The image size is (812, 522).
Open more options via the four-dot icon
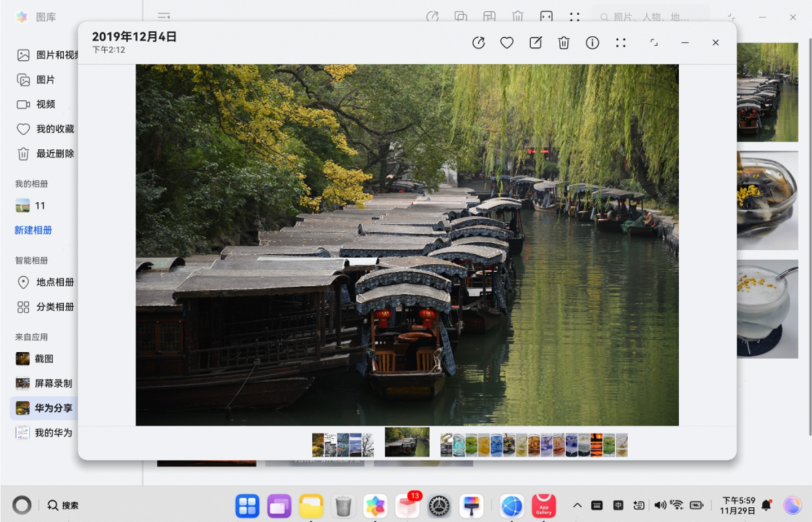pyautogui.click(x=621, y=42)
